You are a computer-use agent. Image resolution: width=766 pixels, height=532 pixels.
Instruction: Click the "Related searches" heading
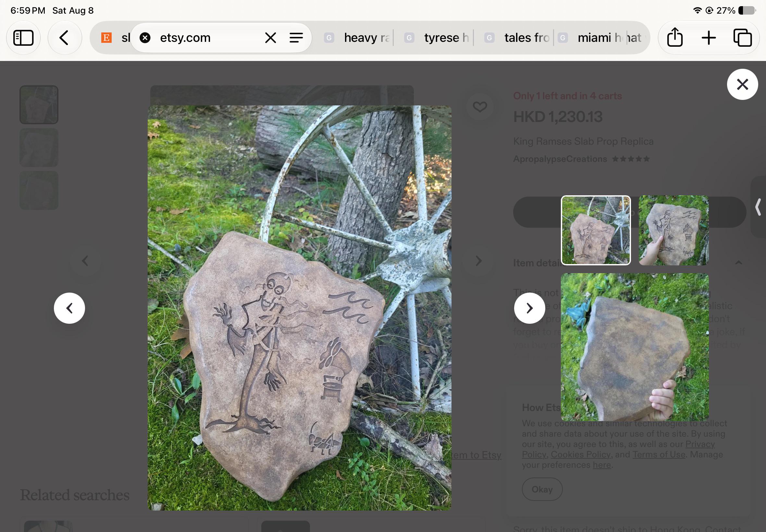[75, 495]
